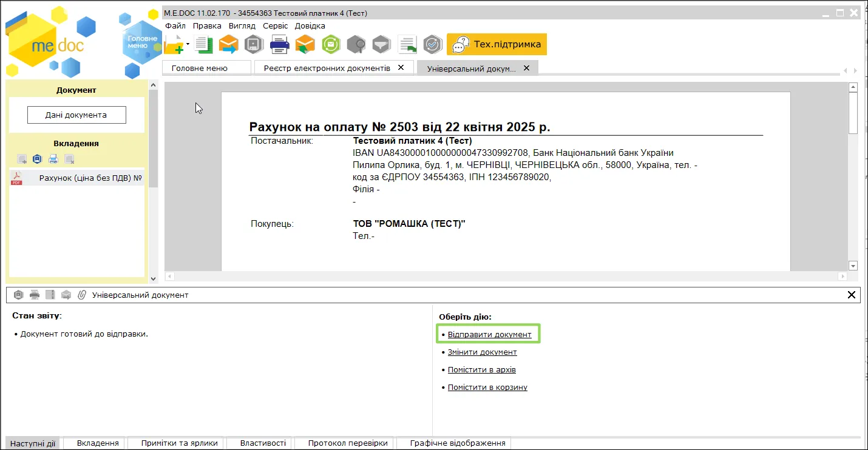Click the status text Документ готовий до відправки
The height and width of the screenshot is (450, 868).
pyautogui.click(x=84, y=334)
